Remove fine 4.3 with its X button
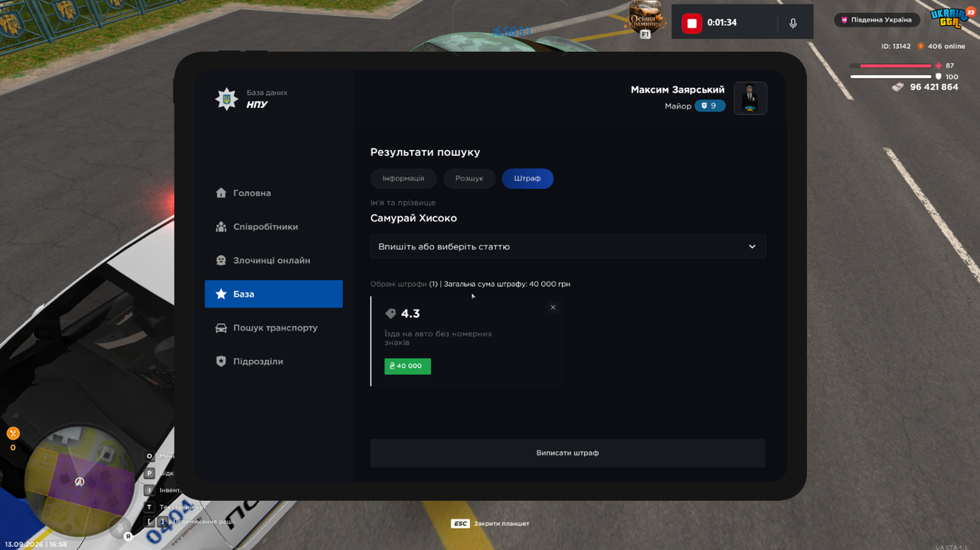This screenshot has height=550, width=980. tap(553, 308)
